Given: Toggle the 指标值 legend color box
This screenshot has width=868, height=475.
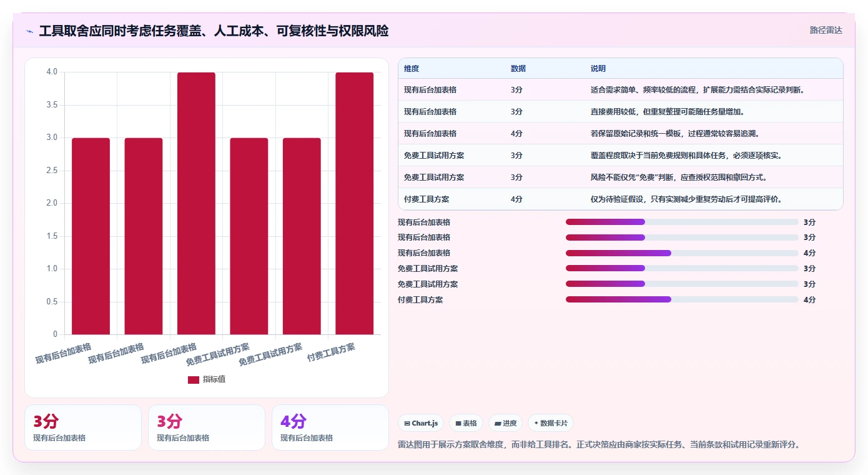Looking at the screenshot, I should (x=194, y=379).
